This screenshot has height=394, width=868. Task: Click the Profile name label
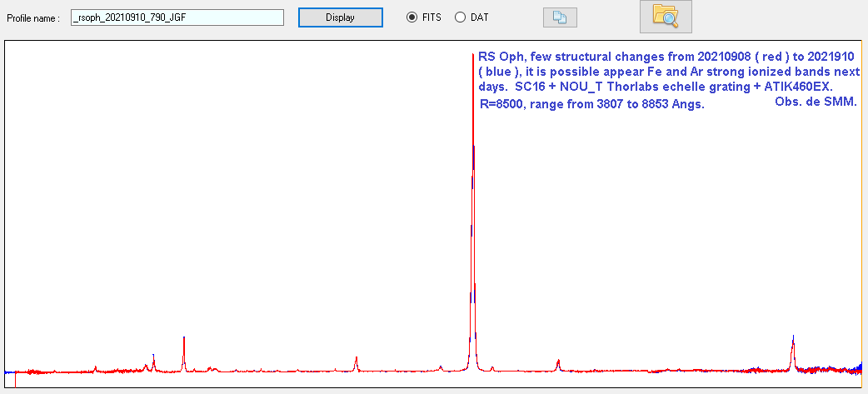[33, 17]
